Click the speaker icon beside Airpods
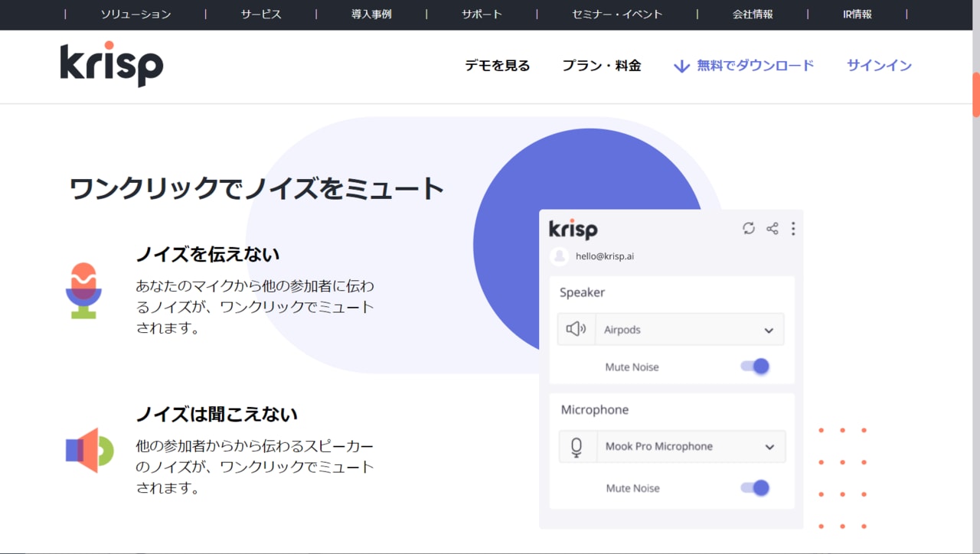980x554 pixels. coord(576,329)
